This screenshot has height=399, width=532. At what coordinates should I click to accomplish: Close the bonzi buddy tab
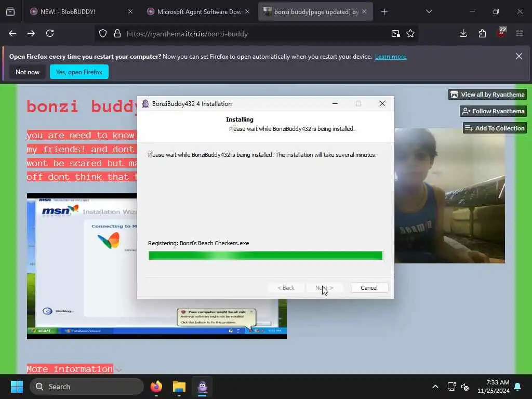pos(364,12)
